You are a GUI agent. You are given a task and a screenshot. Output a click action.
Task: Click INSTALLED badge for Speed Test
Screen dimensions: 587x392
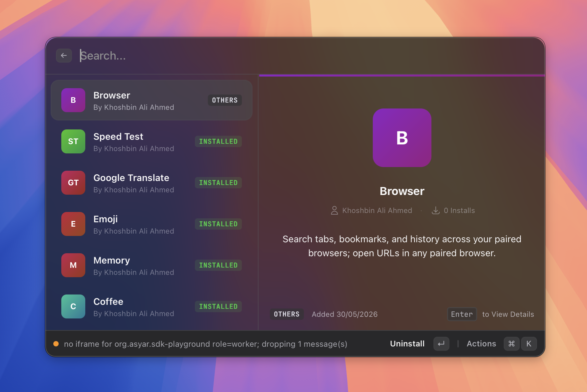tap(218, 141)
